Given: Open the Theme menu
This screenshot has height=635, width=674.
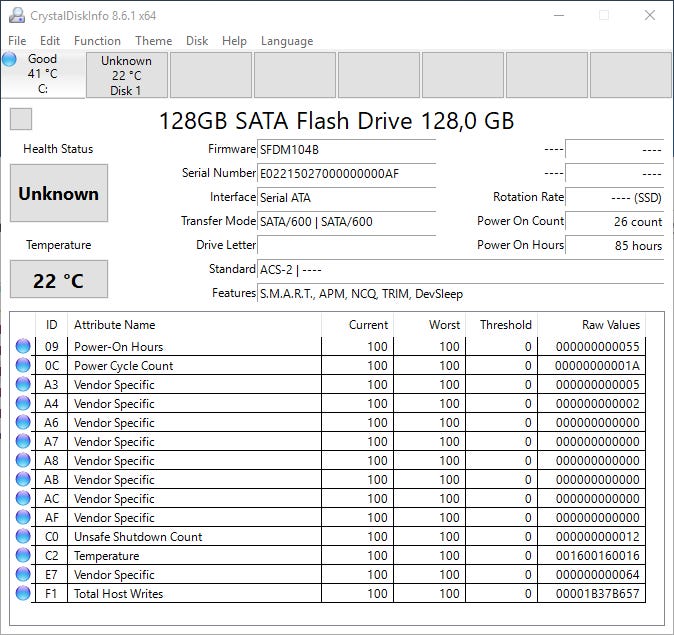Looking at the screenshot, I should [153, 41].
